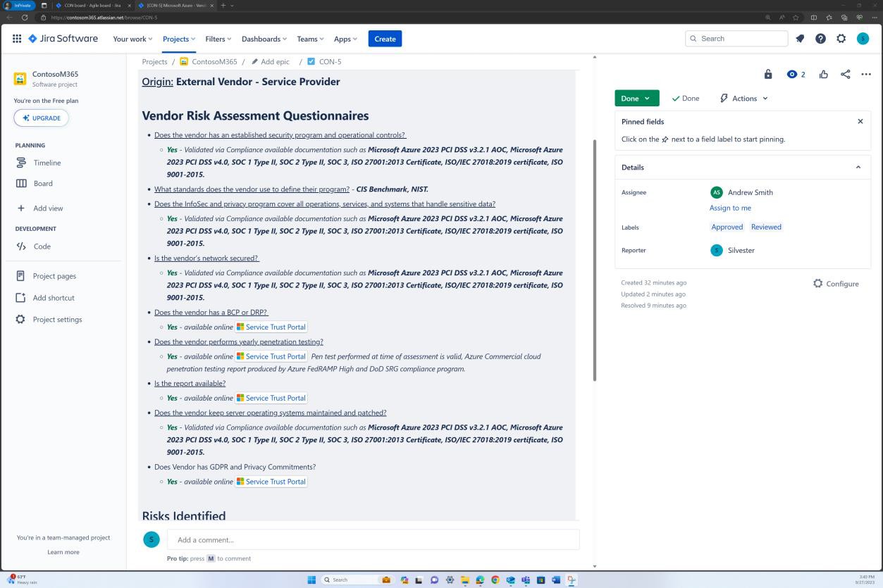Open the notifications bell icon
This screenshot has height=588, width=883.
[x=799, y=39]
